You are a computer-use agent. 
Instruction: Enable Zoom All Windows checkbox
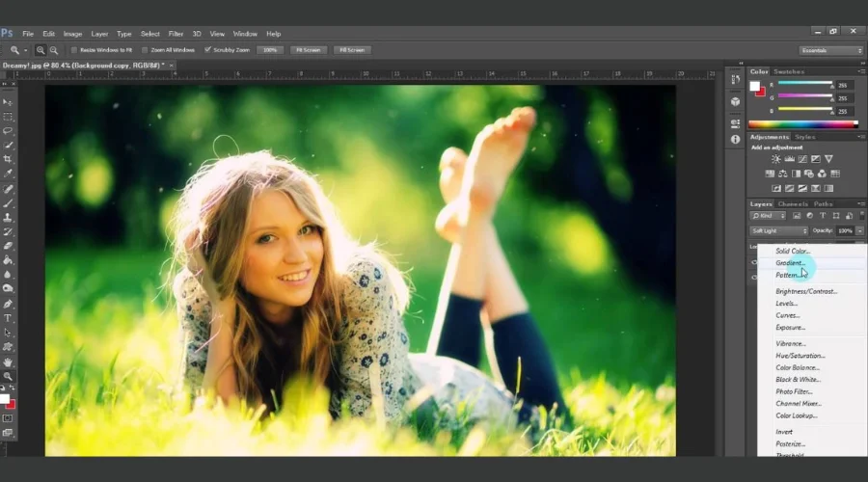(x=145, y=50)
